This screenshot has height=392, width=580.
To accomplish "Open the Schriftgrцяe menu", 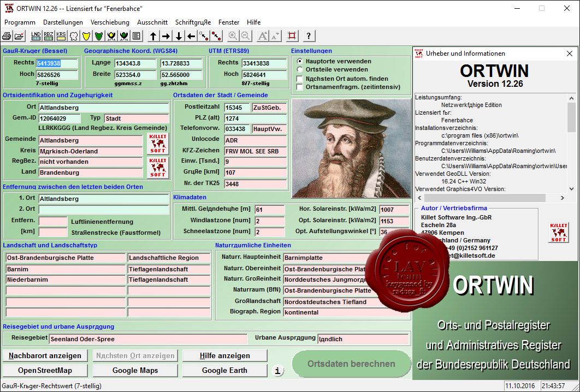I will tap(193, 22).
